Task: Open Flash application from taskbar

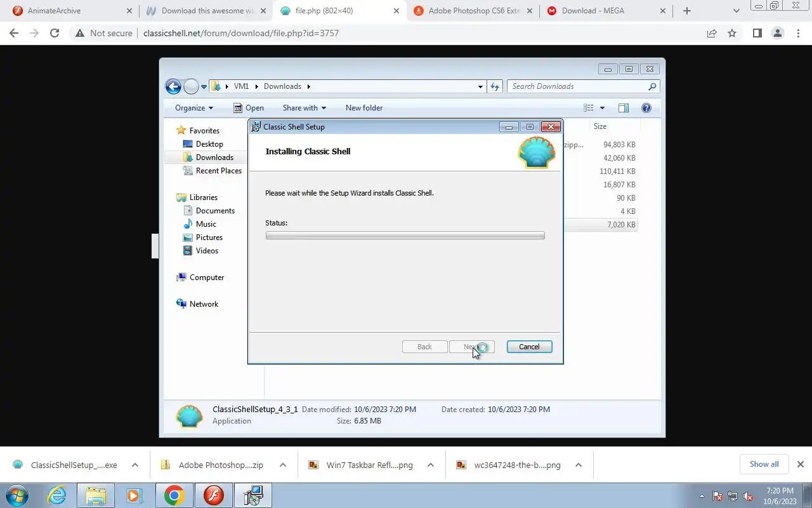Action: (214, 495)
